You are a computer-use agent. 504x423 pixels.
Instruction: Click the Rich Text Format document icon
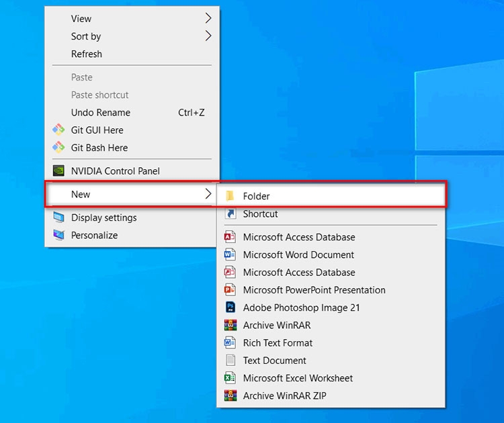coord(230,342)
